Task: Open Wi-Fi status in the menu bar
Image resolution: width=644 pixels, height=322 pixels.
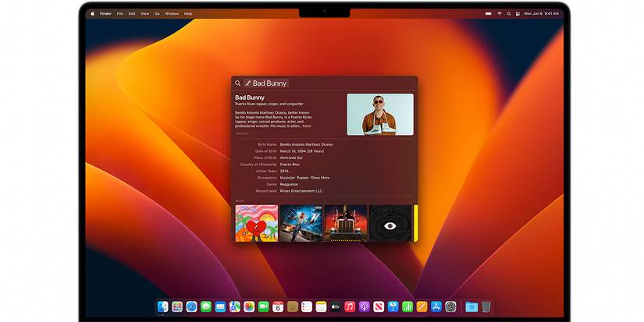Action: pos(500,13)
